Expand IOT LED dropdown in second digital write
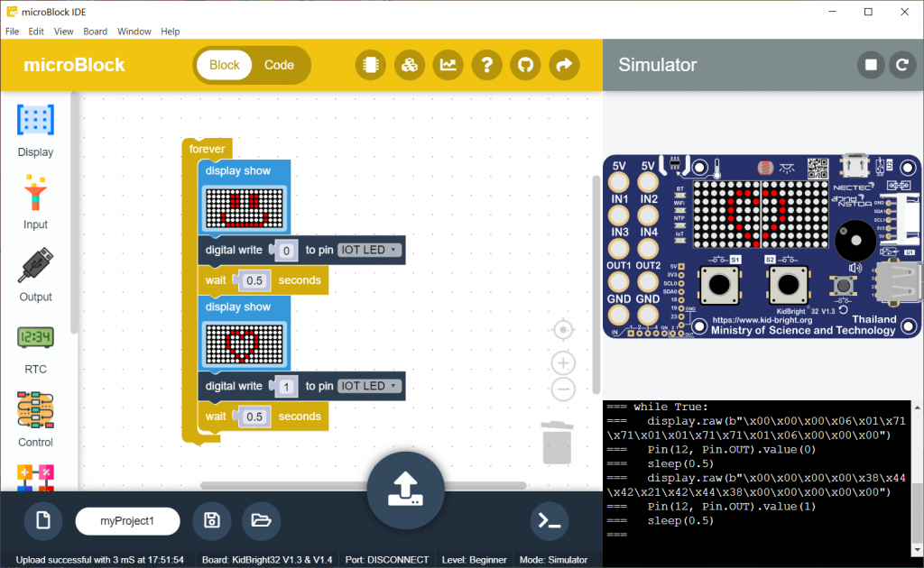Screen dimensions: 924x568 [x=369, y=386]
